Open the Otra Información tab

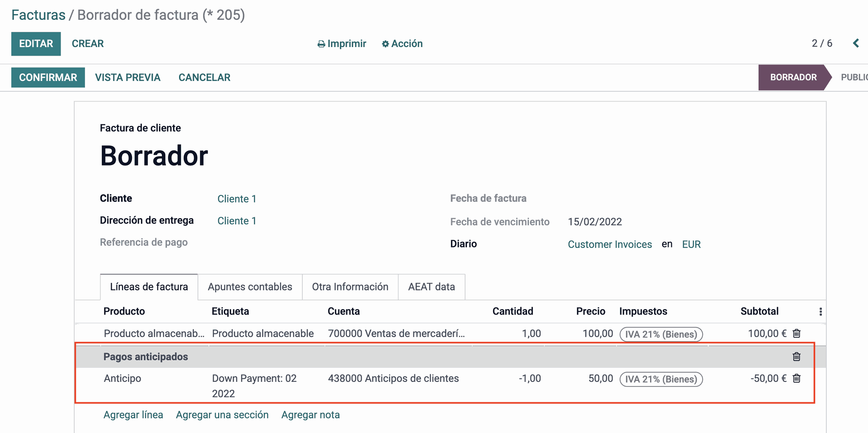tap(350, 287)
